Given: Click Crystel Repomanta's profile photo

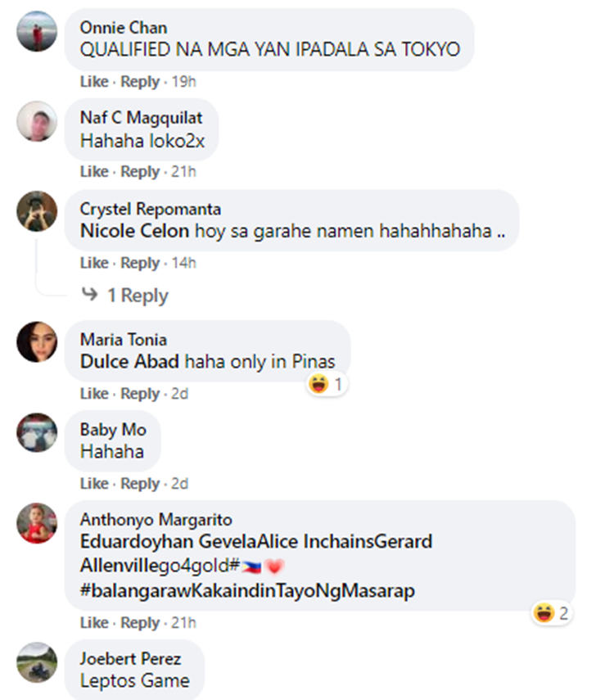Looking at the screenshot, I should pos(37,211).
